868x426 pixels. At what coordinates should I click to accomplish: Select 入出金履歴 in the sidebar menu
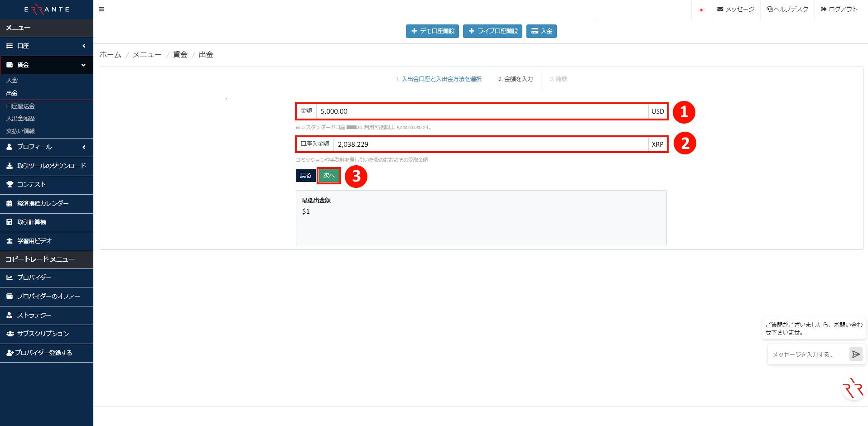coord(20,118)
